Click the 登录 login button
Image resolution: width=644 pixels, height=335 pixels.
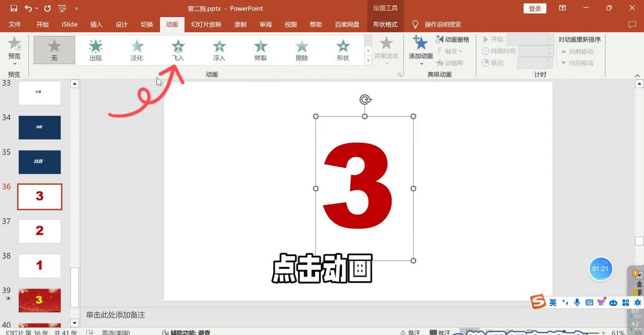click(535, 9)
